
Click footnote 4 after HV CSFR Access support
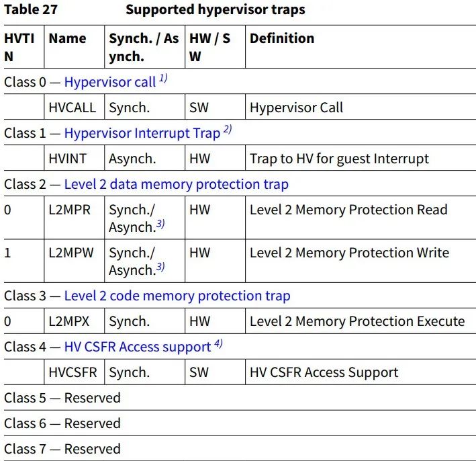click(x=218, y=343)
